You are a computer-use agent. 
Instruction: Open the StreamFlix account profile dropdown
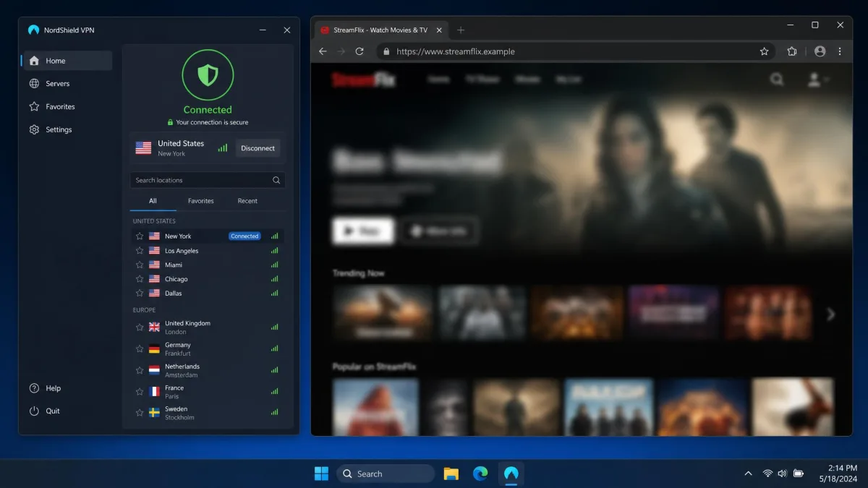[818, 80]
